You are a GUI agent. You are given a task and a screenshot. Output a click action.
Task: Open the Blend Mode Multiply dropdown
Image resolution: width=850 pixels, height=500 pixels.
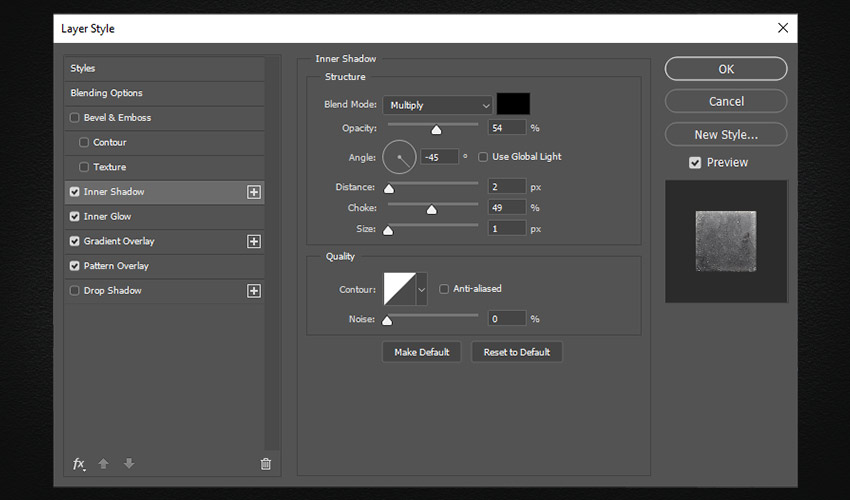click(436, 105)
